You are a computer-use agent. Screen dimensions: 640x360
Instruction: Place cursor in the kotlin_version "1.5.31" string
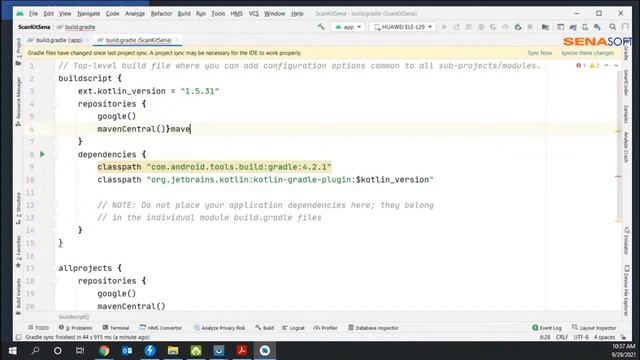pos(200,91)
